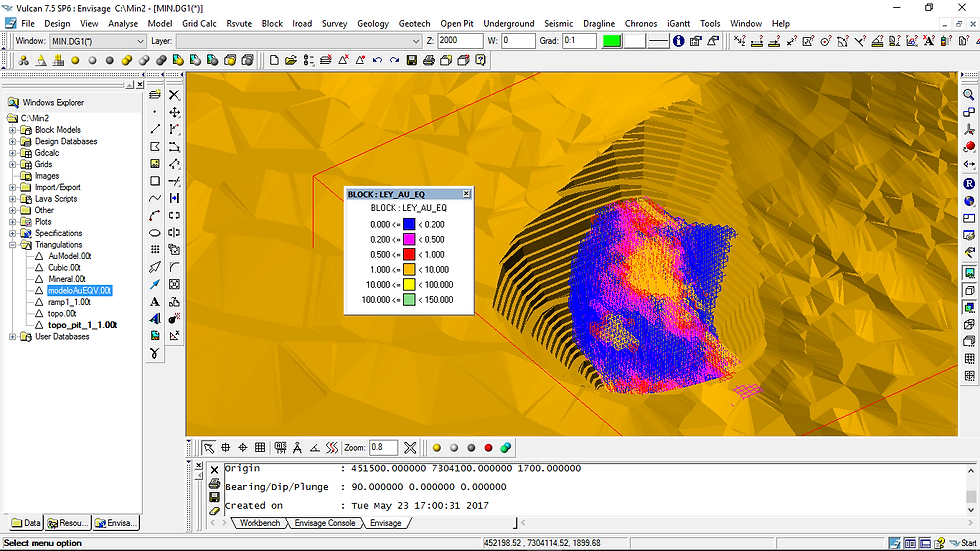
Task: Switch to the Data panel tab
Action: [26, 523]
